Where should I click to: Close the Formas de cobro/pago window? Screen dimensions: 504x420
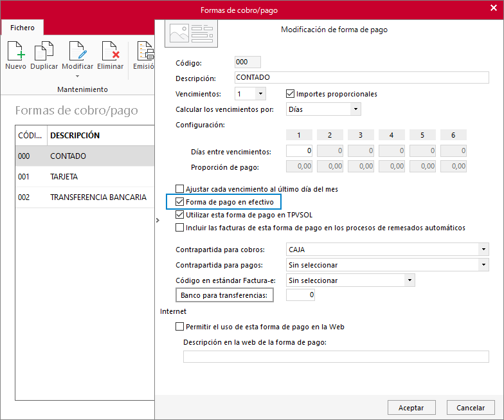click(494, 8)
